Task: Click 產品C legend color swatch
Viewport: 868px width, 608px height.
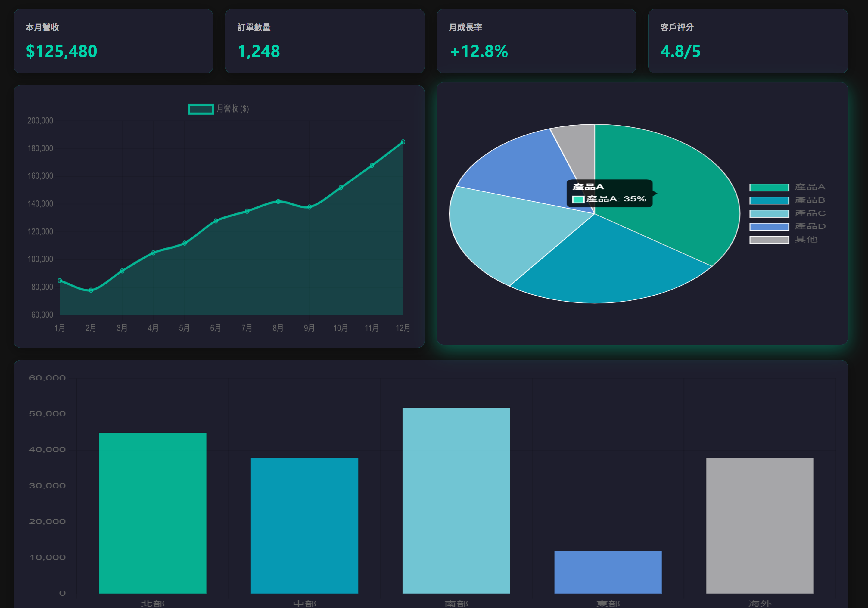Action: click(769, 213)
